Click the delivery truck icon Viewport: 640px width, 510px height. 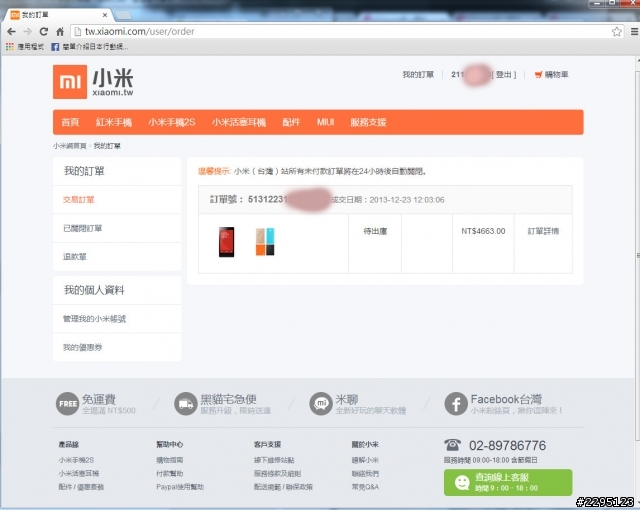click(186, 404)
